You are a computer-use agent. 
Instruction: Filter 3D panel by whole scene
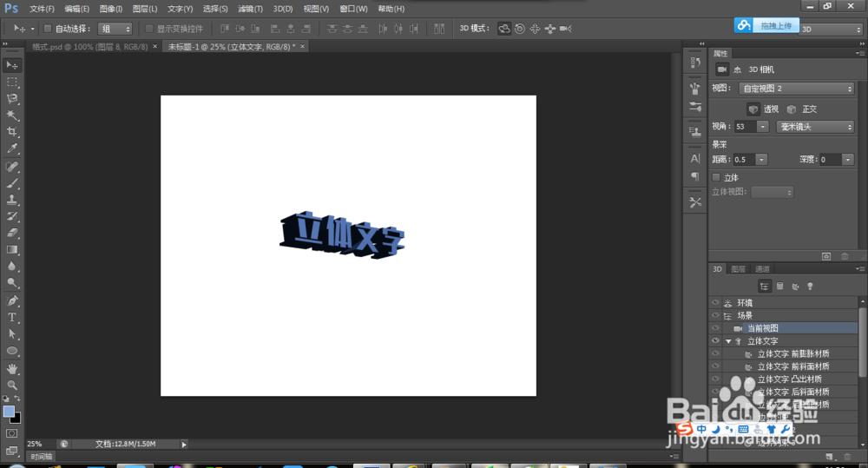tap(765, 287)
